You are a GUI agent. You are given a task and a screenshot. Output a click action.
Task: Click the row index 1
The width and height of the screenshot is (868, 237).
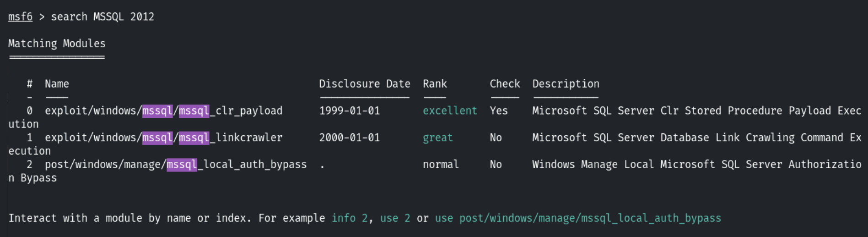(x=30, y=138)
